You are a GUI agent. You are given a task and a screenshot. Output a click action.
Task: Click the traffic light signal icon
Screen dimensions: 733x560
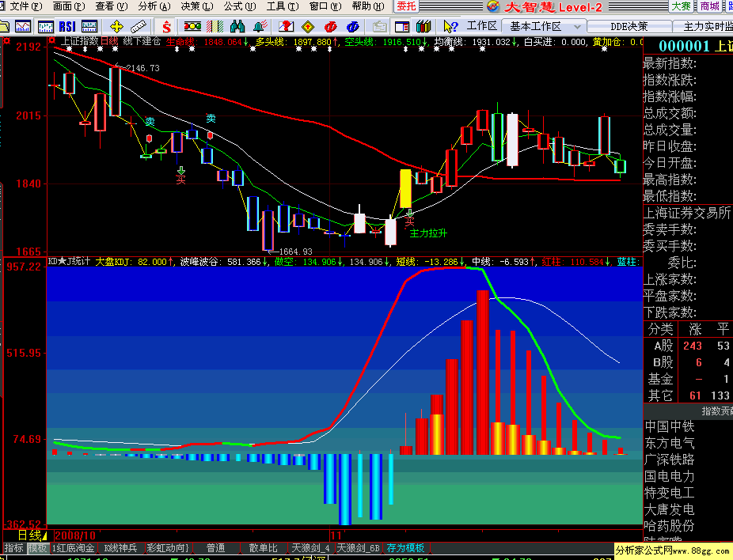point(192,27)
